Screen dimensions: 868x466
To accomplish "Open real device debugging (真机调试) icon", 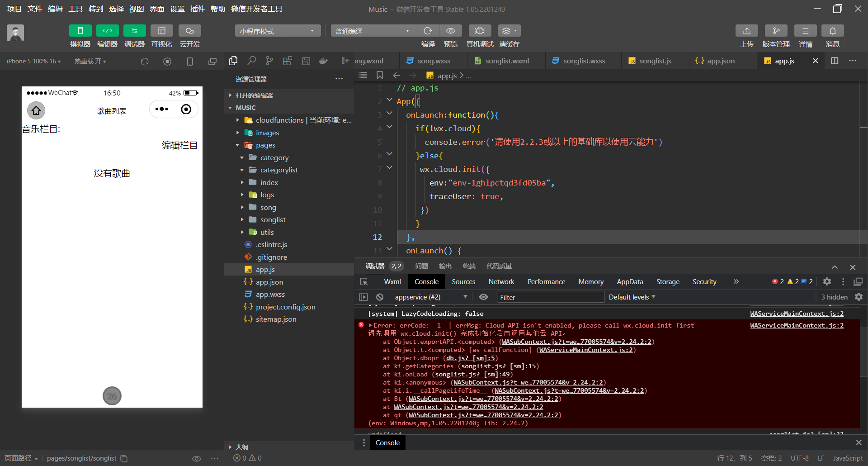I will point(480,31).
